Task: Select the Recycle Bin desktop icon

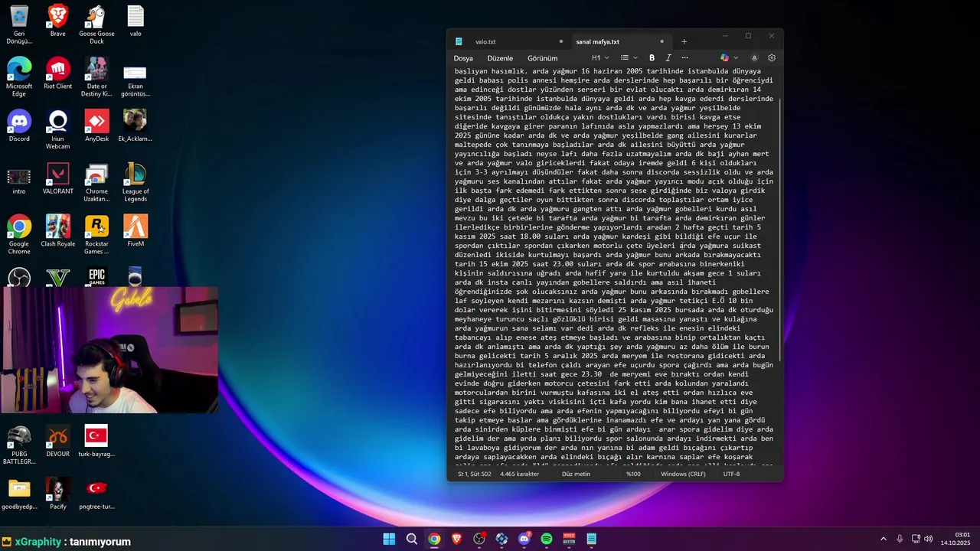Action: click(19, 24)
